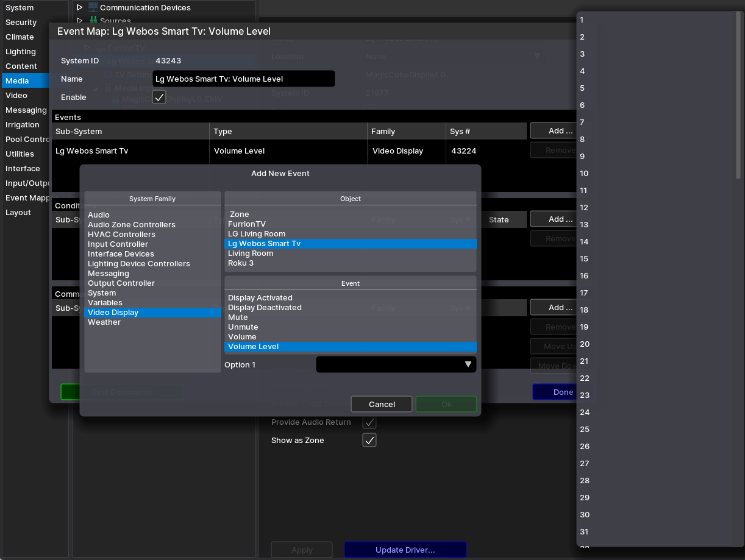Select Volume Level event
Screen dimensions: 745x560
click(x=351, y=346)
